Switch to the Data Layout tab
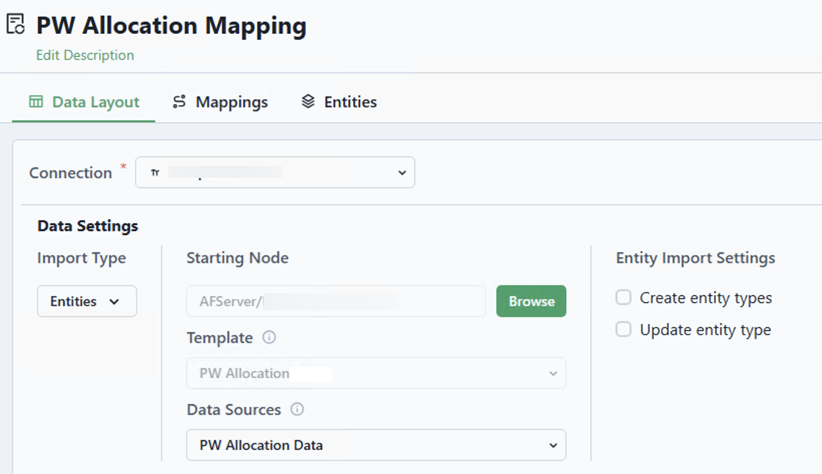 84,102
